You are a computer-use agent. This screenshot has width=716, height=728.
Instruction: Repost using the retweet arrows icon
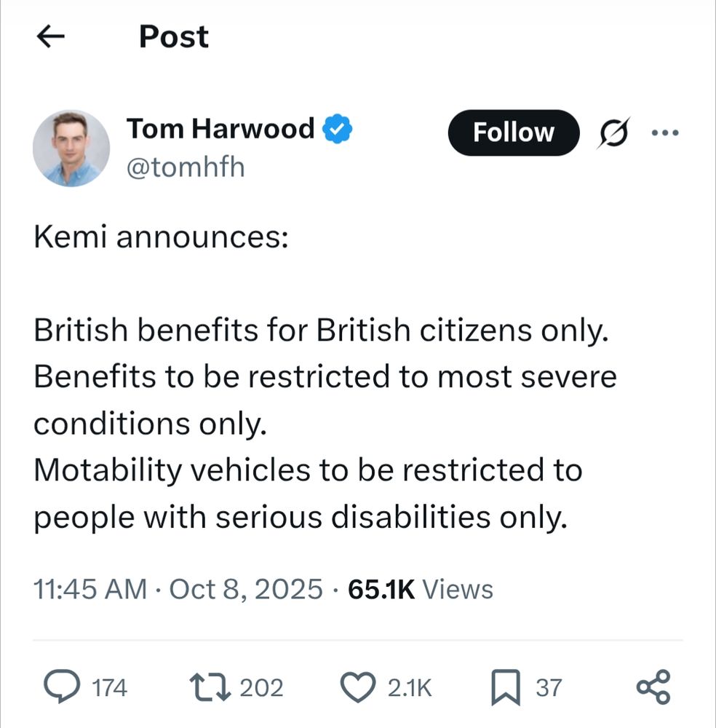coord(210,688)
